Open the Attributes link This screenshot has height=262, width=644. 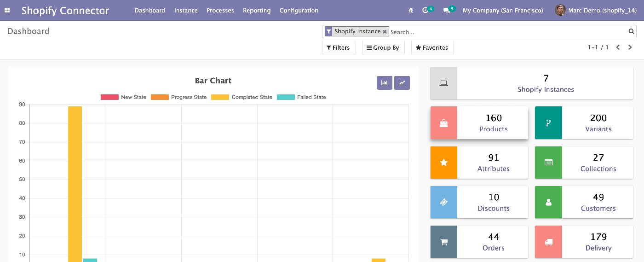pos(494,169)
